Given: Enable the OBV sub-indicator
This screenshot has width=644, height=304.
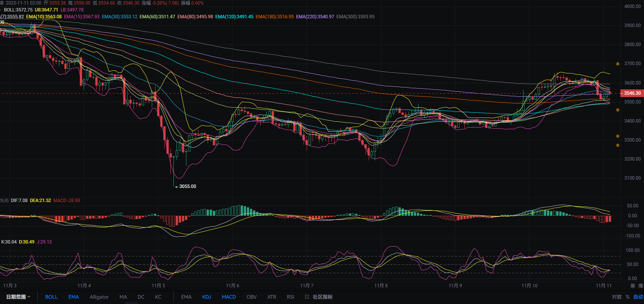Looking at the screenshot, I should click(x=251, y=297).
